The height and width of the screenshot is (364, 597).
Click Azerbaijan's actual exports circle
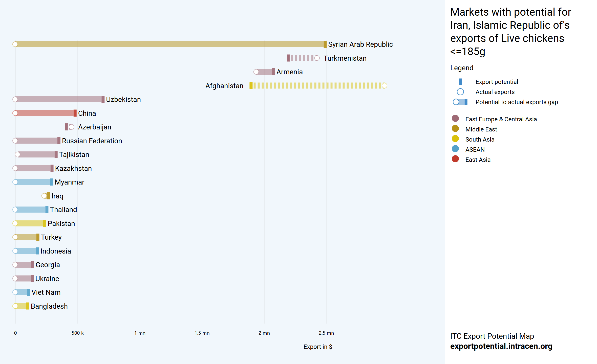72,127
